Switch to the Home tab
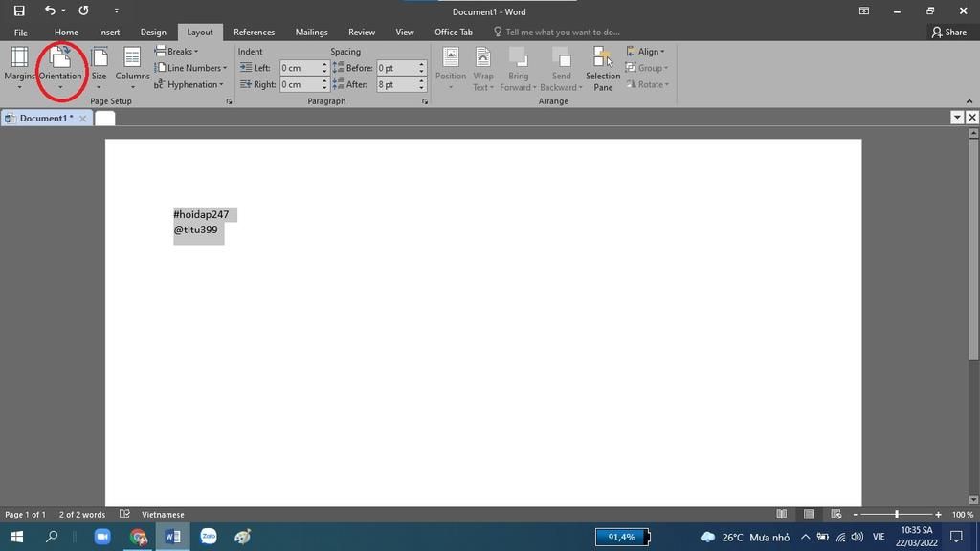Image resolution: width=980 pixels, height=551 pixels. click(x=66, y=32)
